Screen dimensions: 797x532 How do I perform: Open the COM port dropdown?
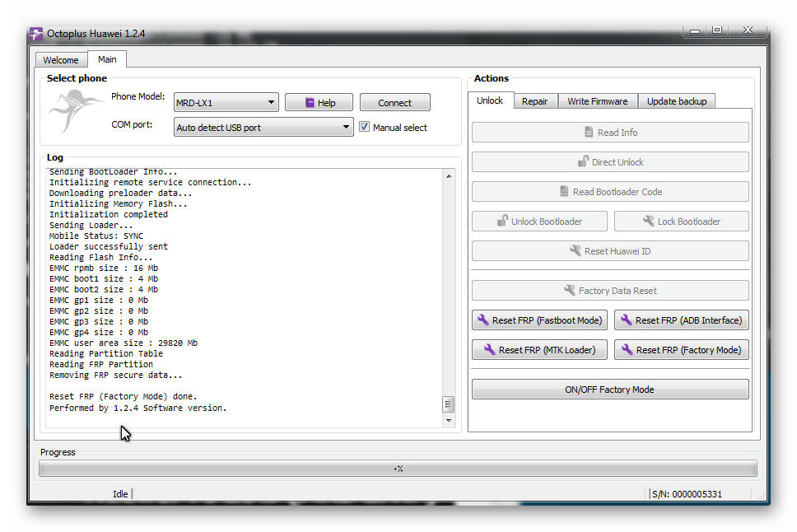pyautogui.click(x=263, y=127)
